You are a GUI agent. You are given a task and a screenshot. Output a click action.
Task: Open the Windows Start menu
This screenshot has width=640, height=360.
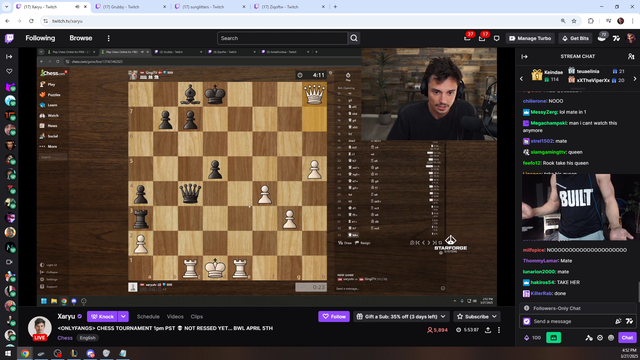[8, 353]
